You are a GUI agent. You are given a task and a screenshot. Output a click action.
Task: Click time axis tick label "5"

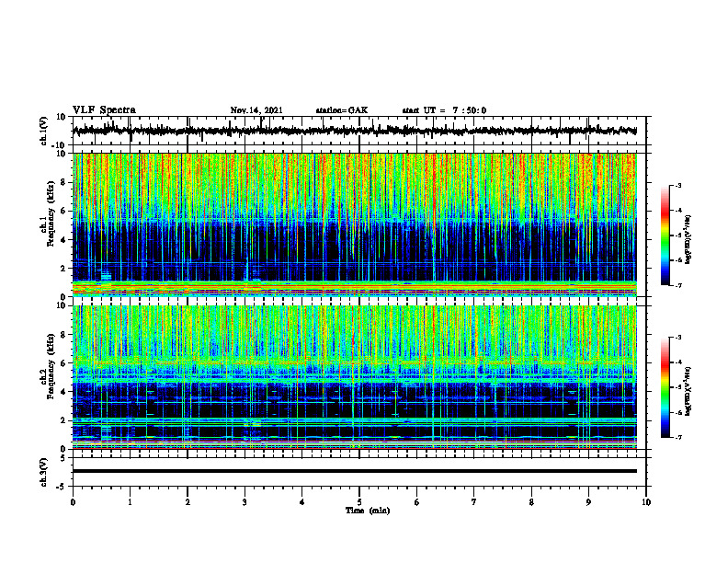(359, 502)
